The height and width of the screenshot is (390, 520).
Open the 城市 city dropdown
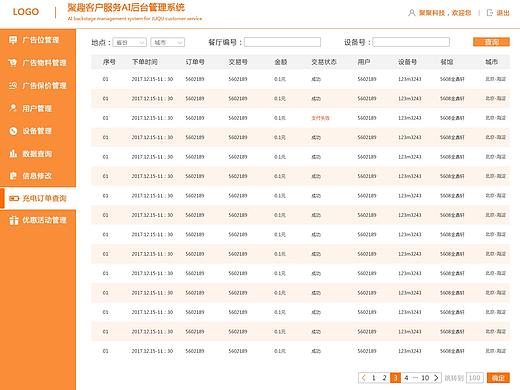click(167, 42)
